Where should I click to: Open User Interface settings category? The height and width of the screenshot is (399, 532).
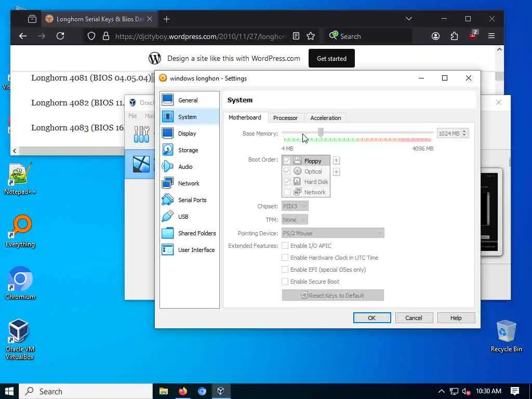click(x=189, y=250)
